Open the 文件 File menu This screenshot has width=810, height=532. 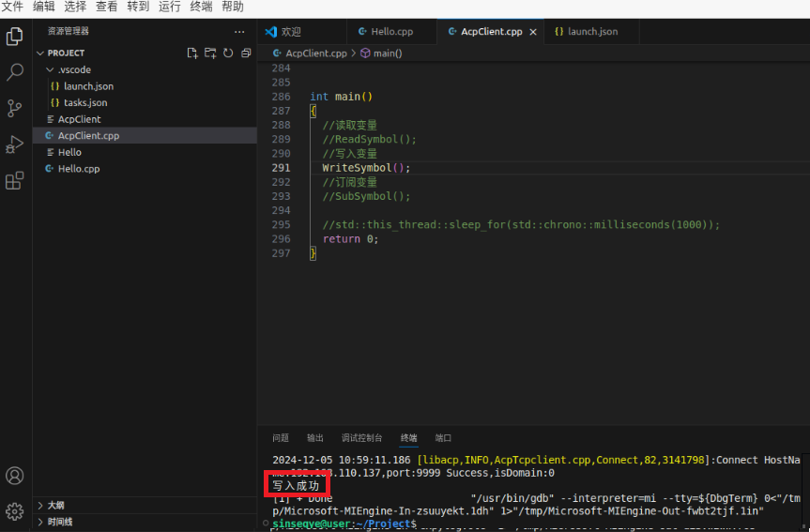click(x=12, y=7)
